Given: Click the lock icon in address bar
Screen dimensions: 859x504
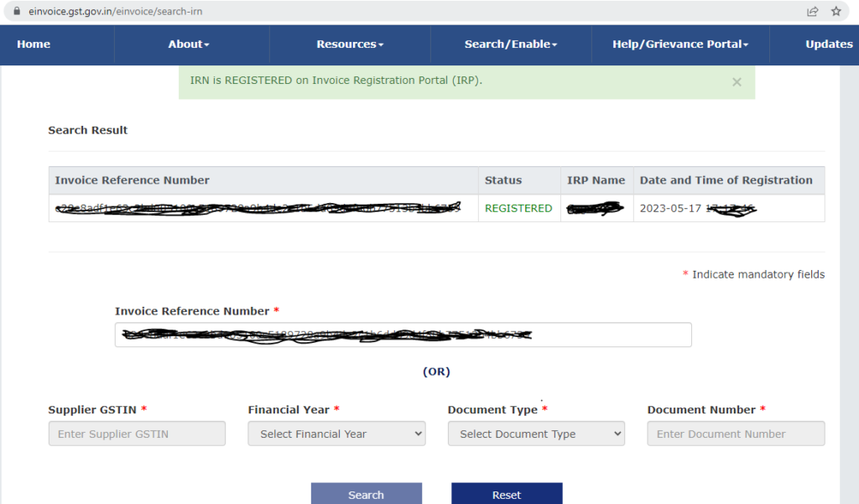Looking at the screenshot, I should click(x=17, y=11).
